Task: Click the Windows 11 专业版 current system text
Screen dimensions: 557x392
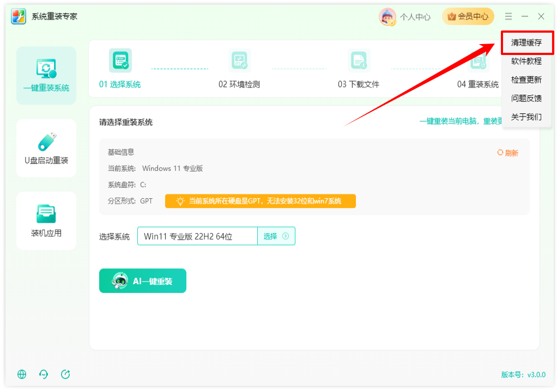Action: coord(173,169)
